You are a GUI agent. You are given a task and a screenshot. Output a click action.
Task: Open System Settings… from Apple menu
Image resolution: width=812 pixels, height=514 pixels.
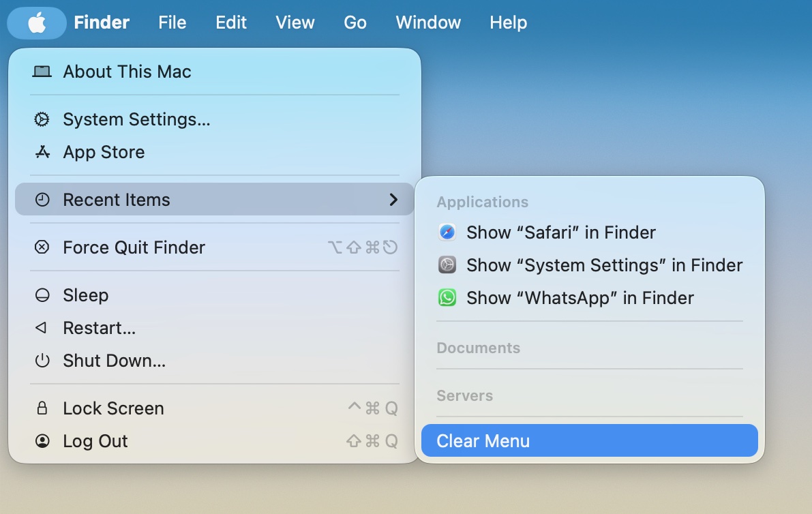coord(214,119)
